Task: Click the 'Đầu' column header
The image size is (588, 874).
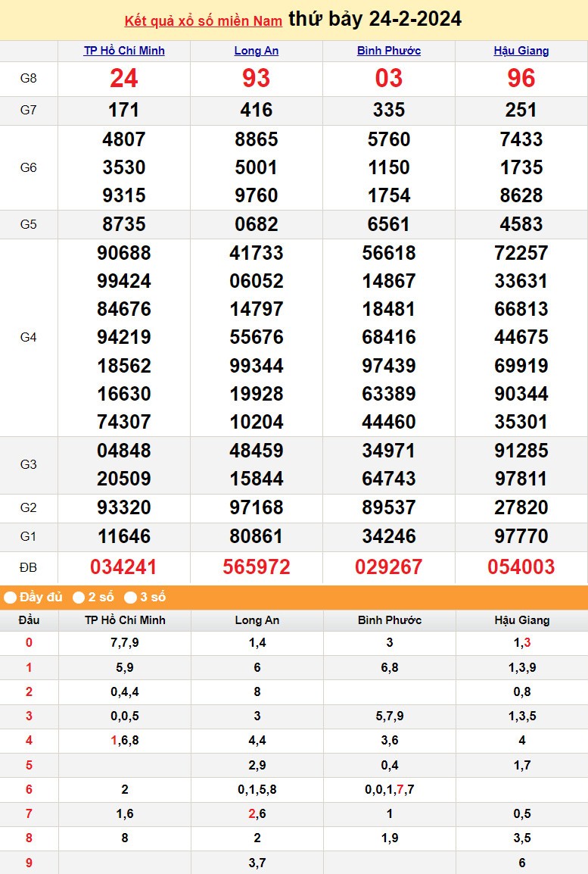Action: click(x=29, y=620)
